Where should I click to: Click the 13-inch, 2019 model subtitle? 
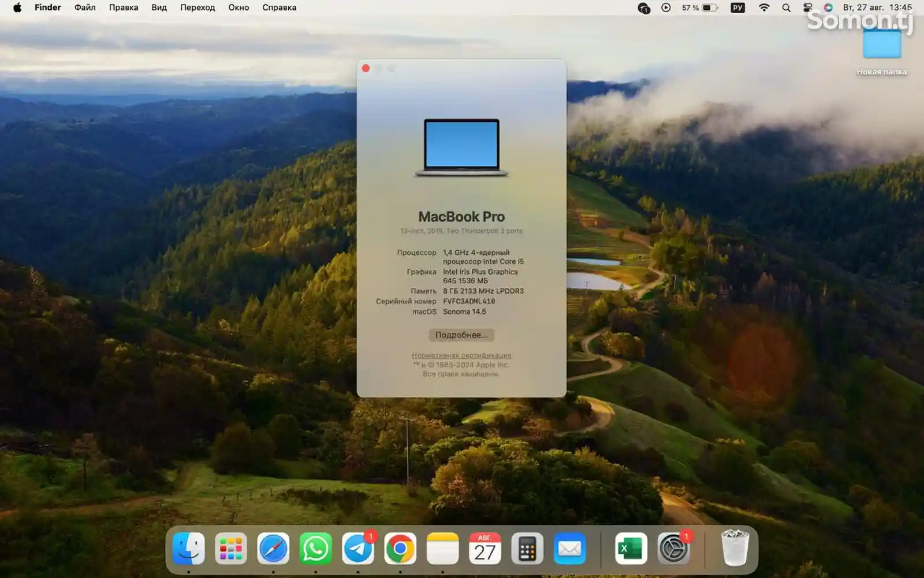[461, 231]
